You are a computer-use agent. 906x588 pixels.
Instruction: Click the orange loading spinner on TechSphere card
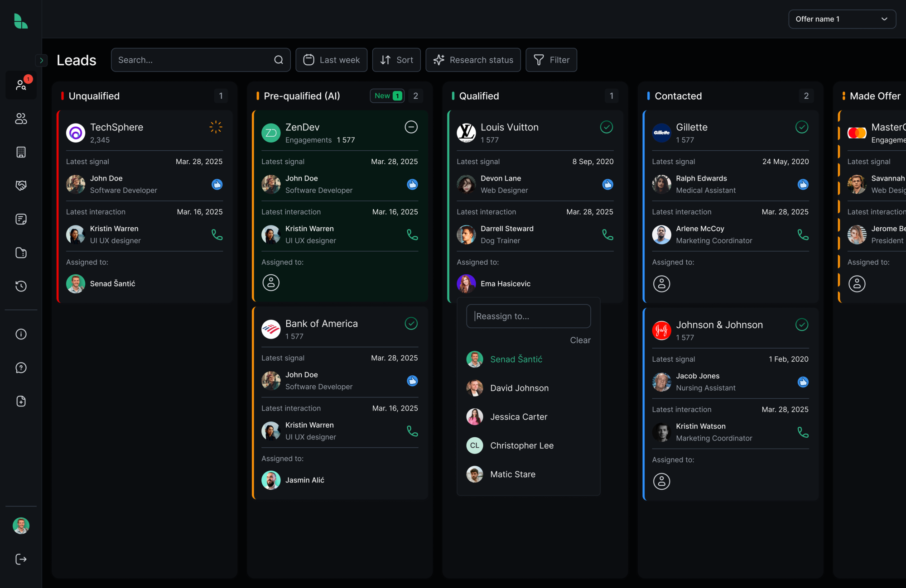216,127
